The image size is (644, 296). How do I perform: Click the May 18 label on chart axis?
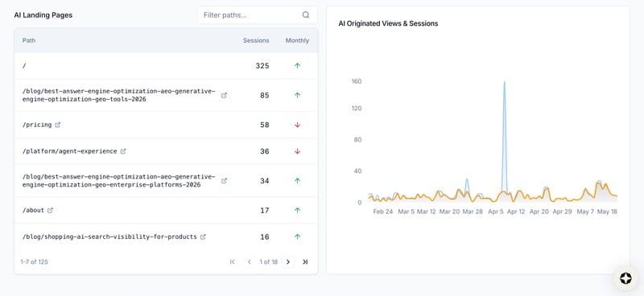click(607, 212)
